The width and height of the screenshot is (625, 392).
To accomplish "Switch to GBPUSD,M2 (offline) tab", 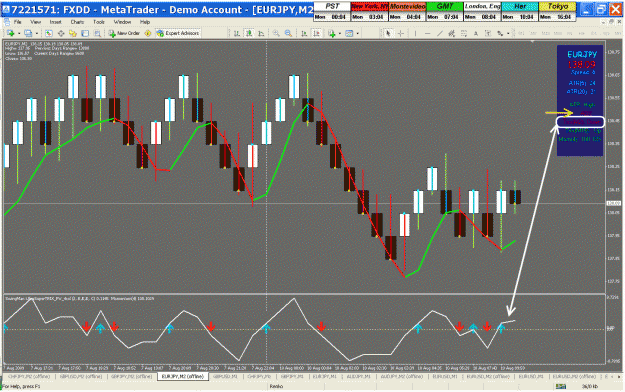I will click(x=81, y=376).
